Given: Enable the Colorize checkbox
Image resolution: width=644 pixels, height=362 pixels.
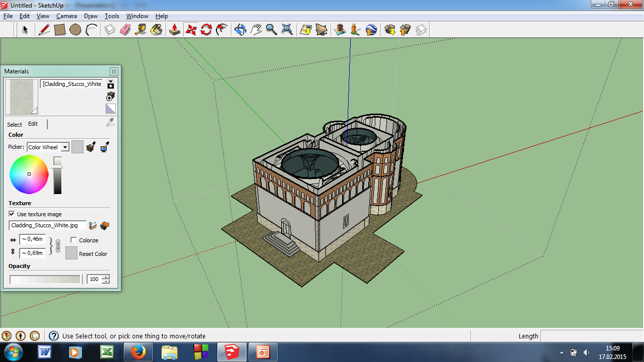Looking at the screenshot, I should tap(73, 240).
